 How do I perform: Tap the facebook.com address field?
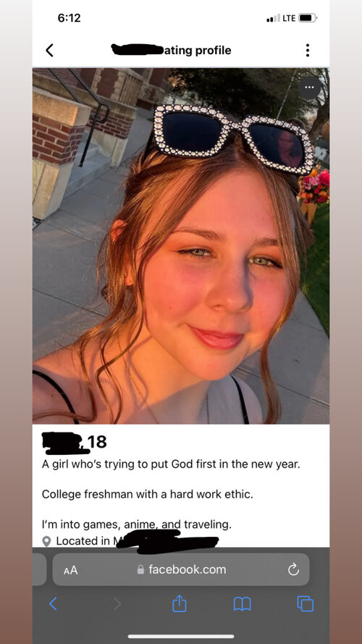(x=181, y=569)
